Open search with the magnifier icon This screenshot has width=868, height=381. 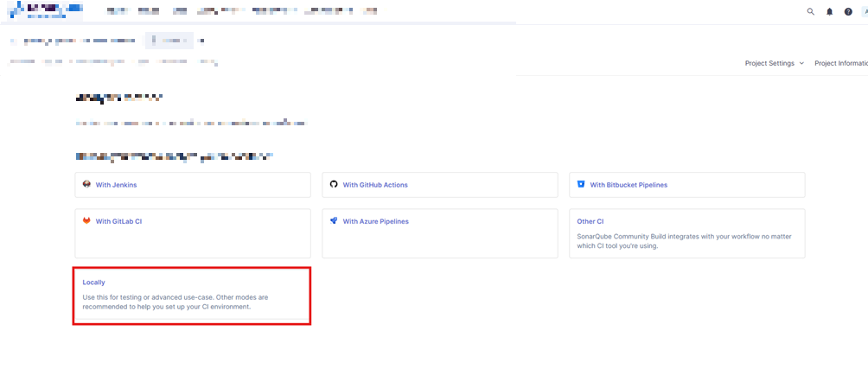tap(810, 11)
